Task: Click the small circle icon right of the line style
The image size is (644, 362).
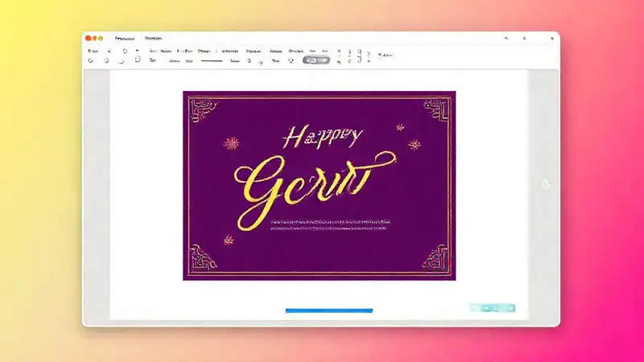Action: 250,60
